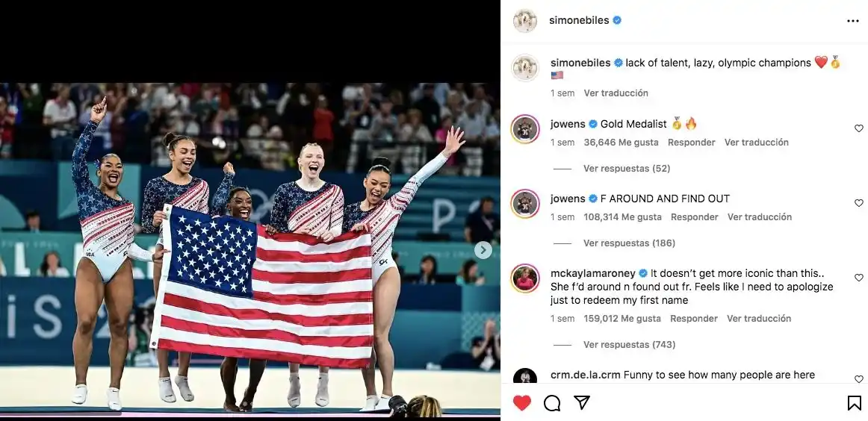This screenshot has height=421, width=868.
Task: Expand Ver respuestas (743) replies
Action: 629,345
